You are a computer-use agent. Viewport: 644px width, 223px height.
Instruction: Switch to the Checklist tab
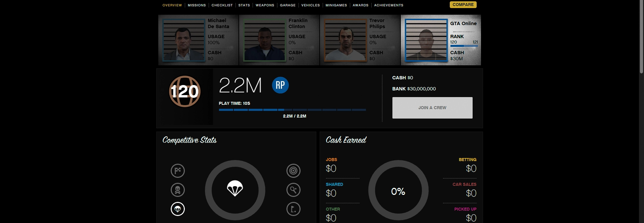[x=222, y=5]
